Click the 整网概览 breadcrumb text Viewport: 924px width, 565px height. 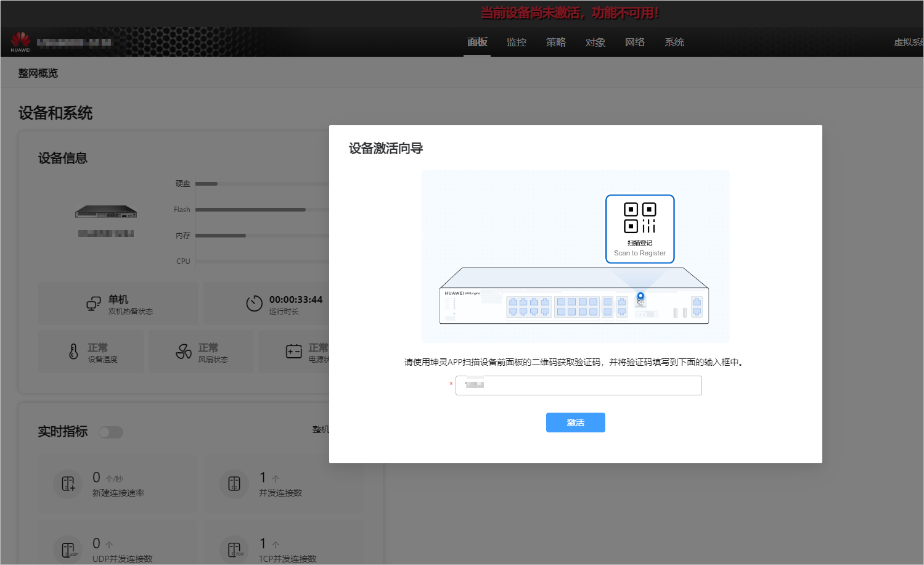coord(38,73)
